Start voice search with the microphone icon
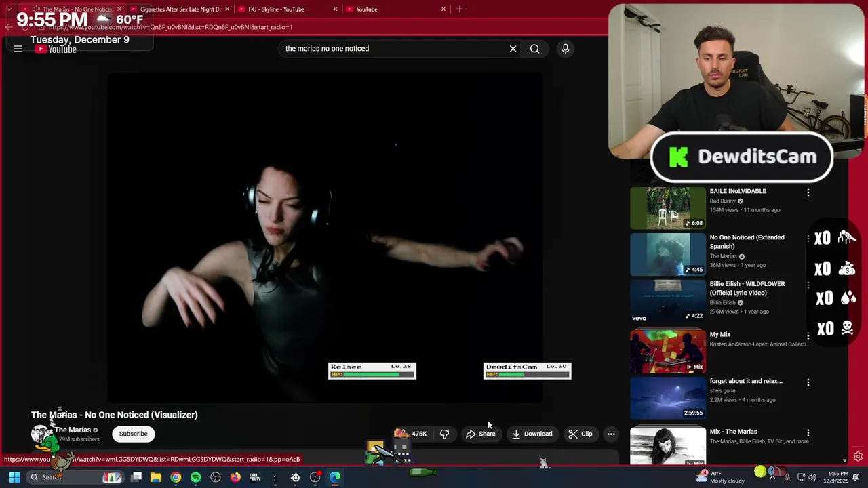The image size is (868, 488). click(566, 49)
